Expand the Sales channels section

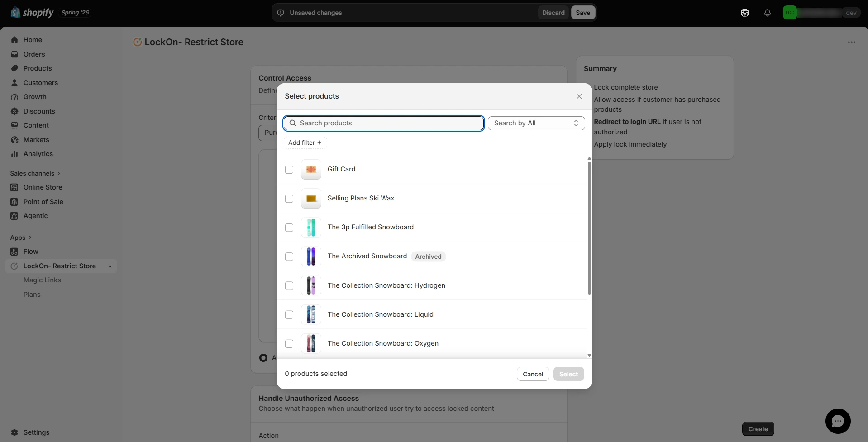coord(35,173)
